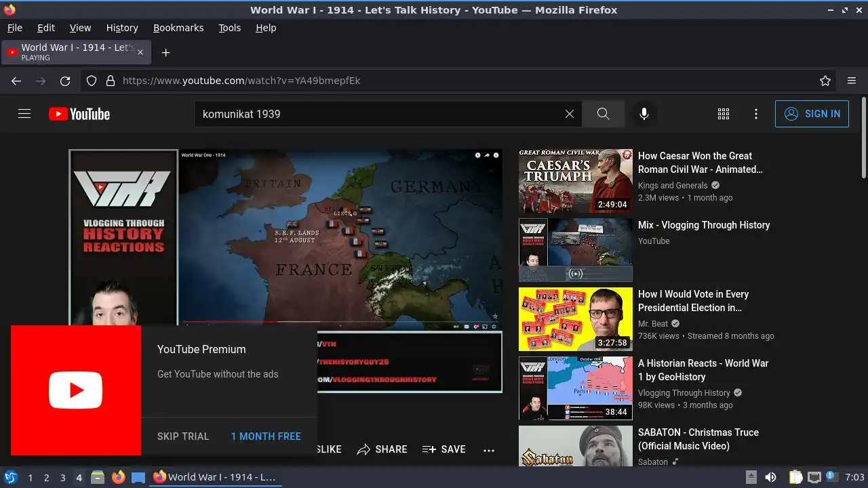Open the YouTube apps grid
Viewport: 868px width, 488px height.
click(x=724, y=114)
